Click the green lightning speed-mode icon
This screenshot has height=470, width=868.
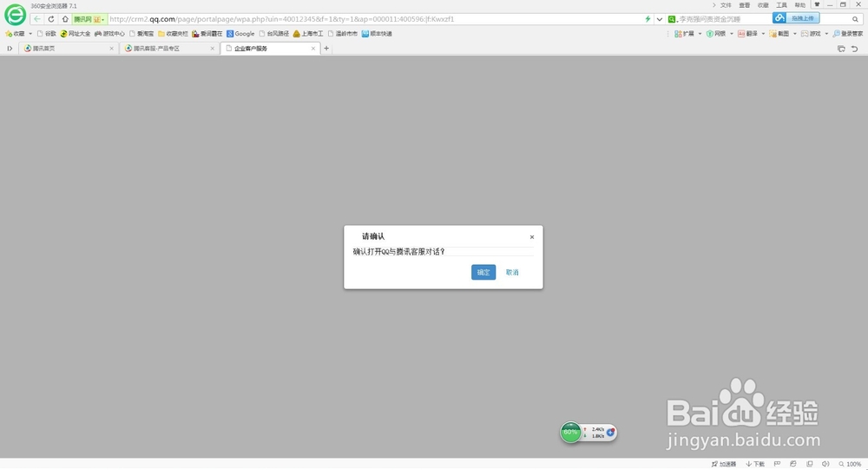[648, 19]
